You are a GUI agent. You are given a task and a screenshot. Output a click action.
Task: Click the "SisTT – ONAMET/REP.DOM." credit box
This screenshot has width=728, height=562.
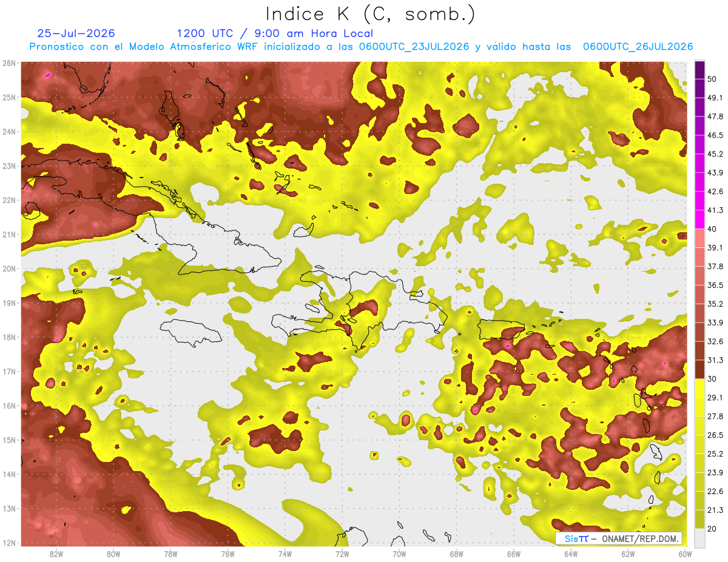pyautogui.click(x=619, y=538)
